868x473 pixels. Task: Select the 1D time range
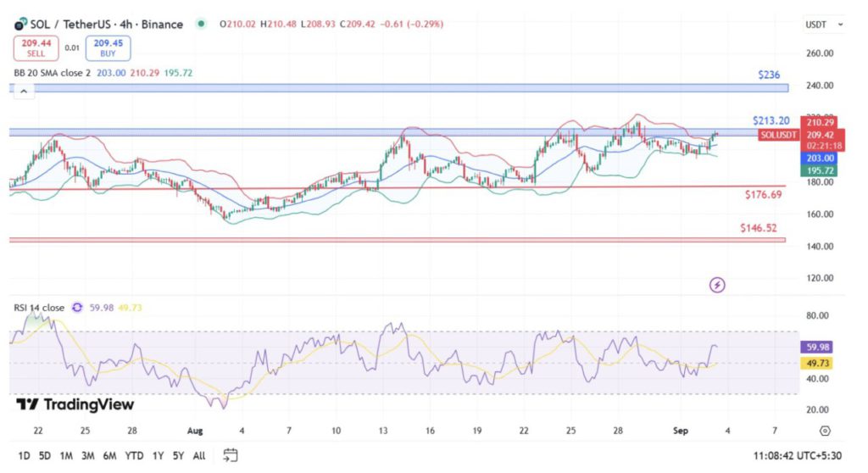pos(24,455)
